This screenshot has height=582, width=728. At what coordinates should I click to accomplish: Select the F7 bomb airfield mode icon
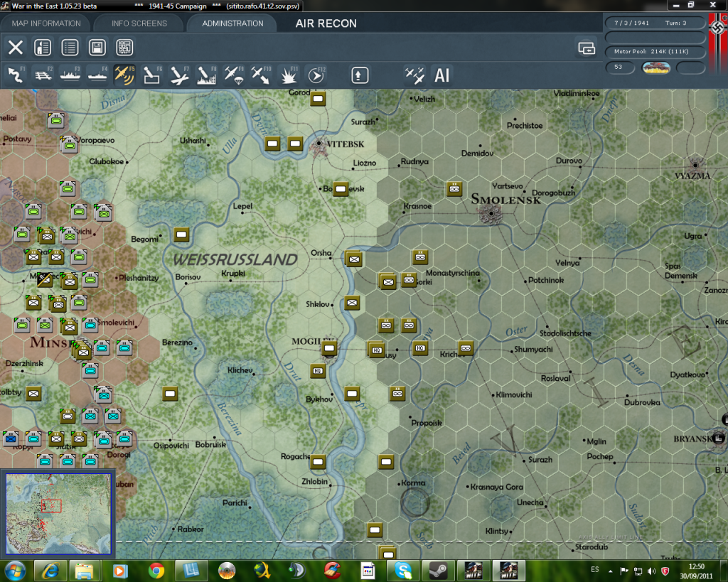pos(179,75)
